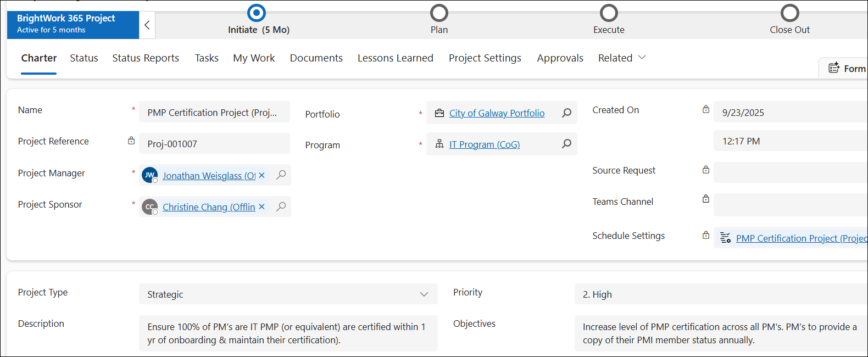Select the Close Out stage circle
Viewport: 868px width, 357px height.
tap(789, 13)
